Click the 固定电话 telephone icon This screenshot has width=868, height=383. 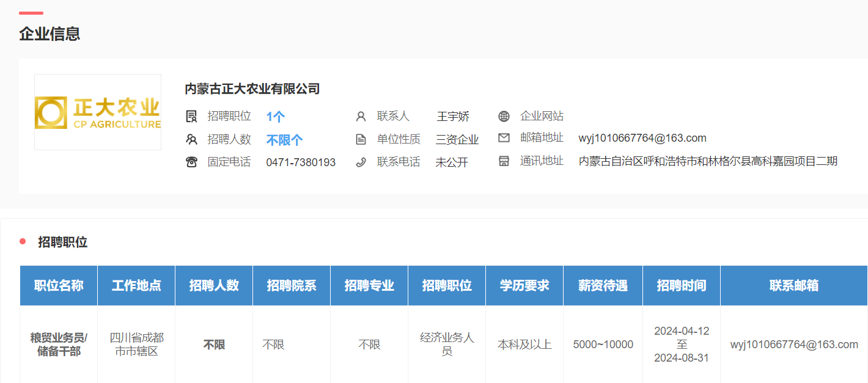click(191, 162)
